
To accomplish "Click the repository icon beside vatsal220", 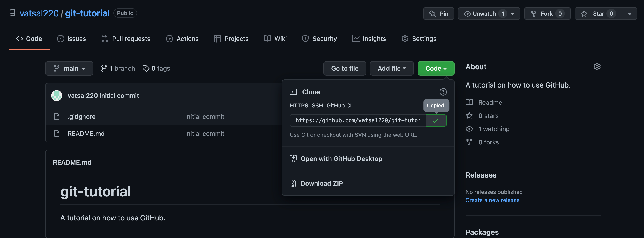I will tap(12, 13).
